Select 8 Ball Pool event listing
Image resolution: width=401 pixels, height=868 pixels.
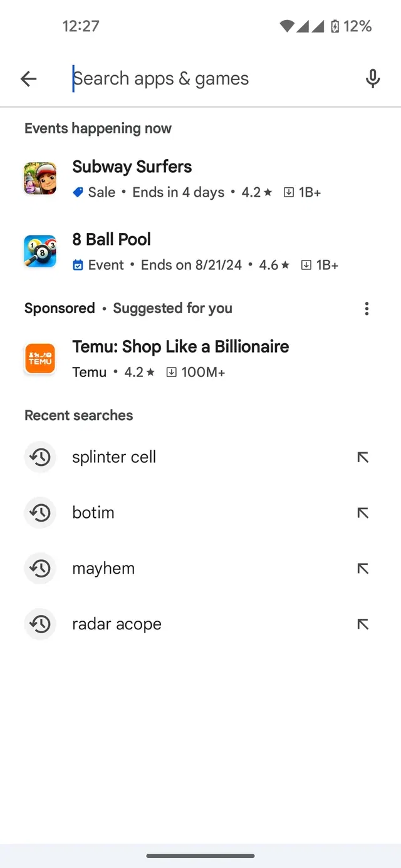click(x=200, y=251)
